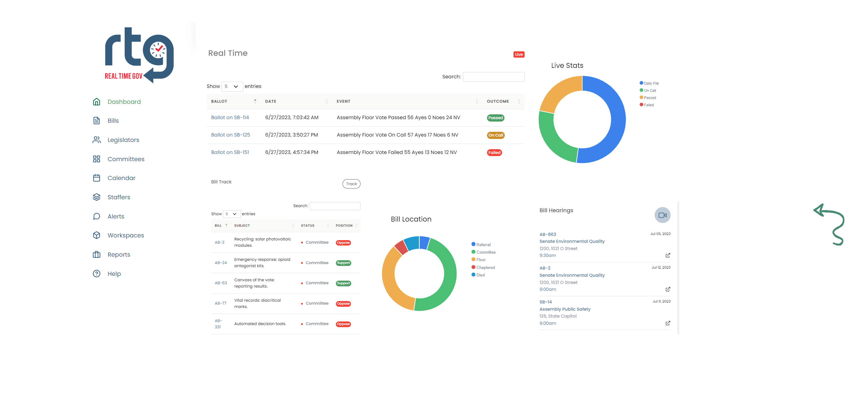The image size is (868, 401).
Task: Toggle the Passed legend entry in Live Stats
Action: pos(650,98)
